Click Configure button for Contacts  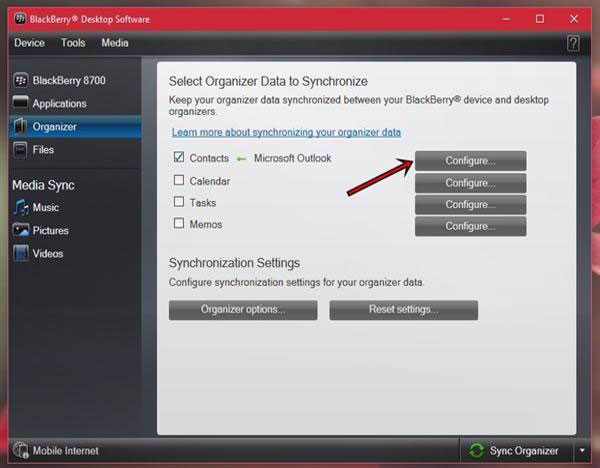point(470,161)
